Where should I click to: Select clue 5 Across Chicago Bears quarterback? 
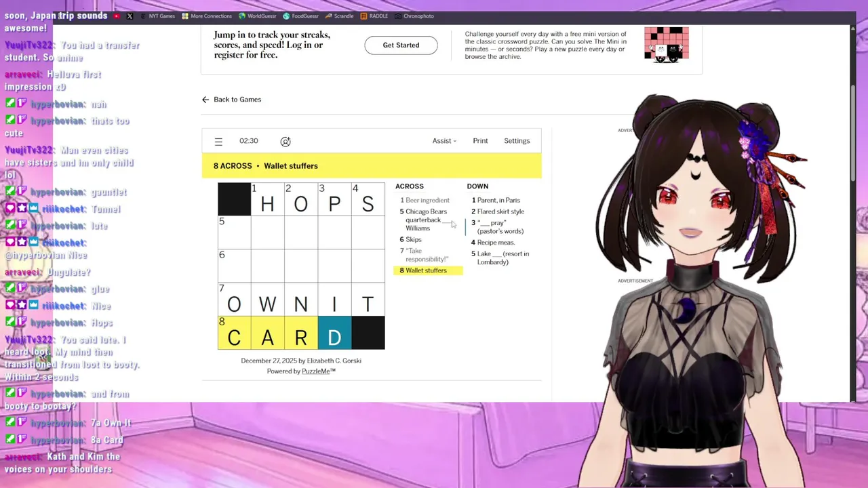point(427,220)
